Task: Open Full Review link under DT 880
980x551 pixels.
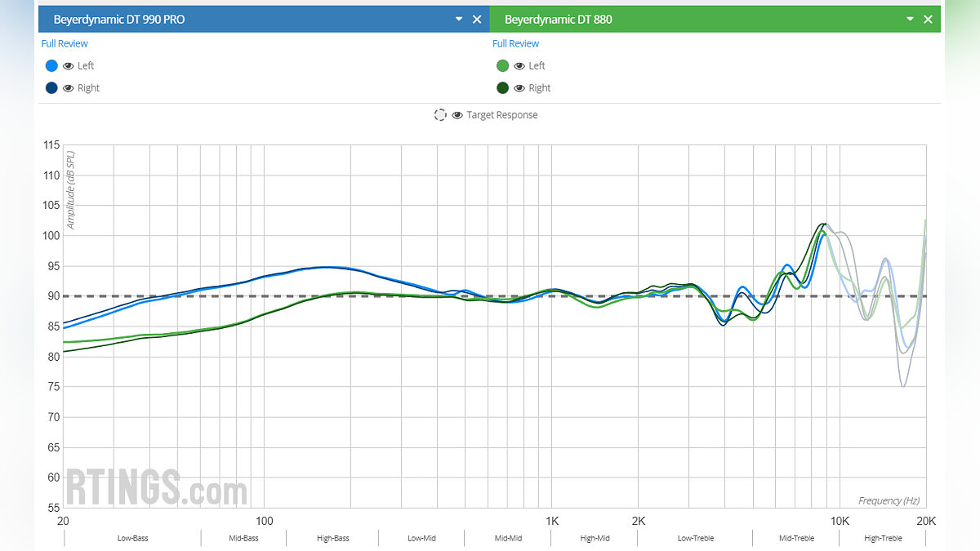Action: (x=515, y=43)
